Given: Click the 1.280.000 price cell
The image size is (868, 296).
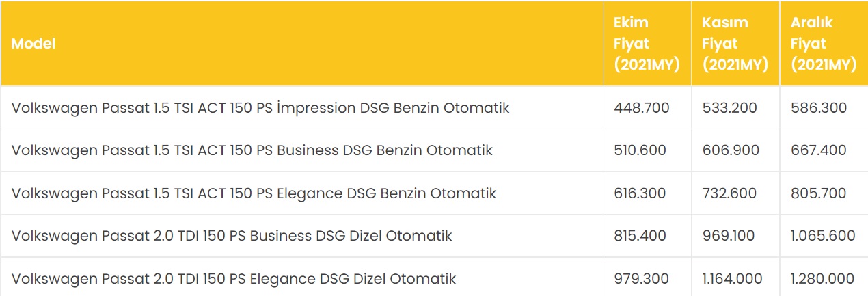Looking at the screenshot, I should pos(823,279).
